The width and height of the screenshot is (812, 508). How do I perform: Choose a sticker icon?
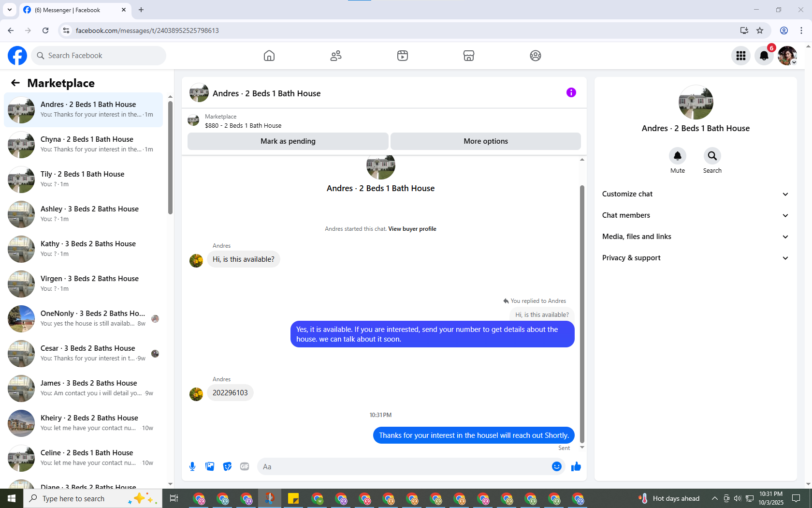pyautogui.click(x=227, y=466)
